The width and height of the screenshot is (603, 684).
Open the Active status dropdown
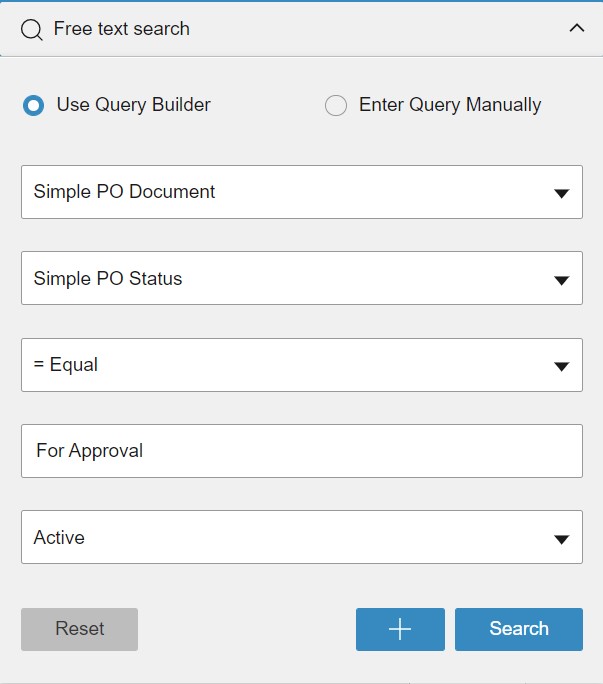pos(300,537)
